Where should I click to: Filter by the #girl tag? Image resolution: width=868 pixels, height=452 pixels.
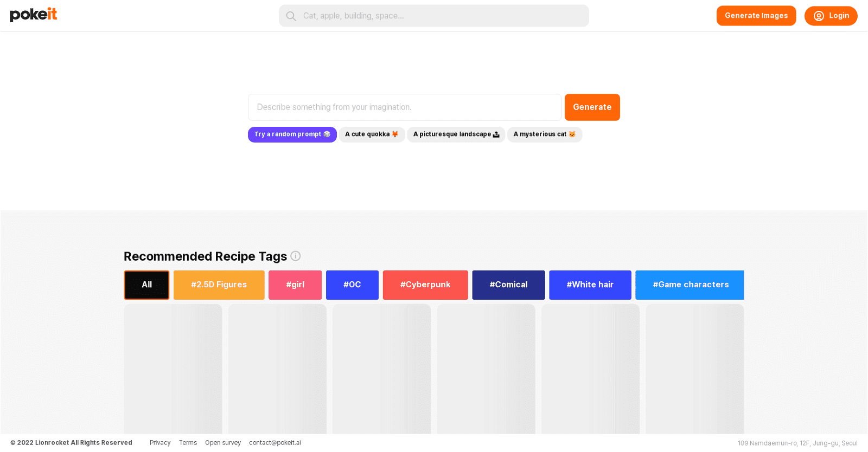[295, 285]
